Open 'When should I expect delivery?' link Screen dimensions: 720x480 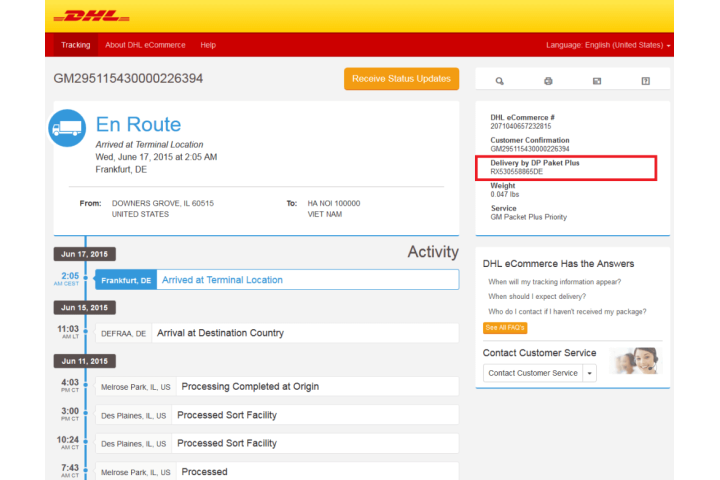click(x=537, y=297)
